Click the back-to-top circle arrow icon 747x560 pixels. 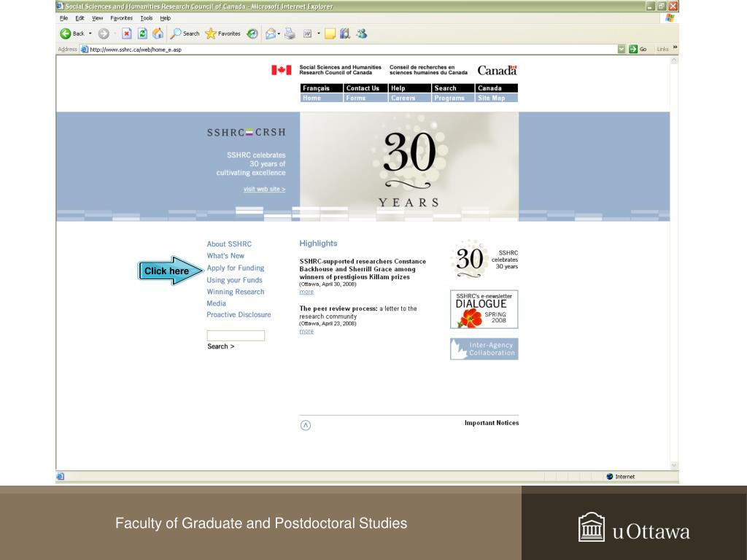(x=306, y=425)
